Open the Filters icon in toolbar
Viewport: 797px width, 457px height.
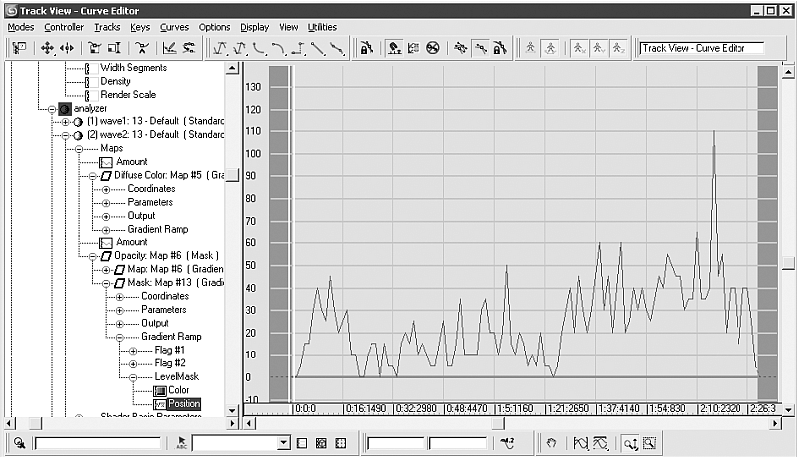coord(19,48)
